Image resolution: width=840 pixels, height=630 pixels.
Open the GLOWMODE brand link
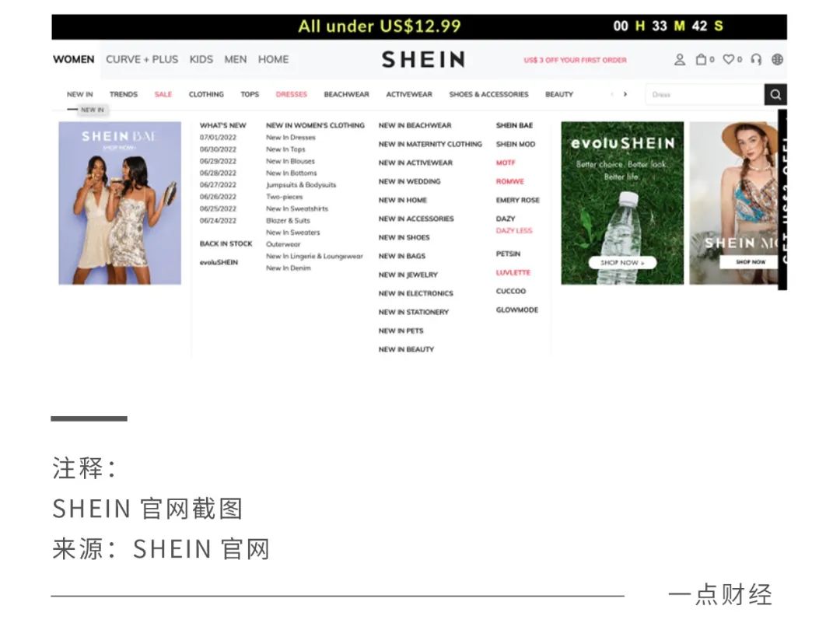pyautogui.click(x=517, y=310)
